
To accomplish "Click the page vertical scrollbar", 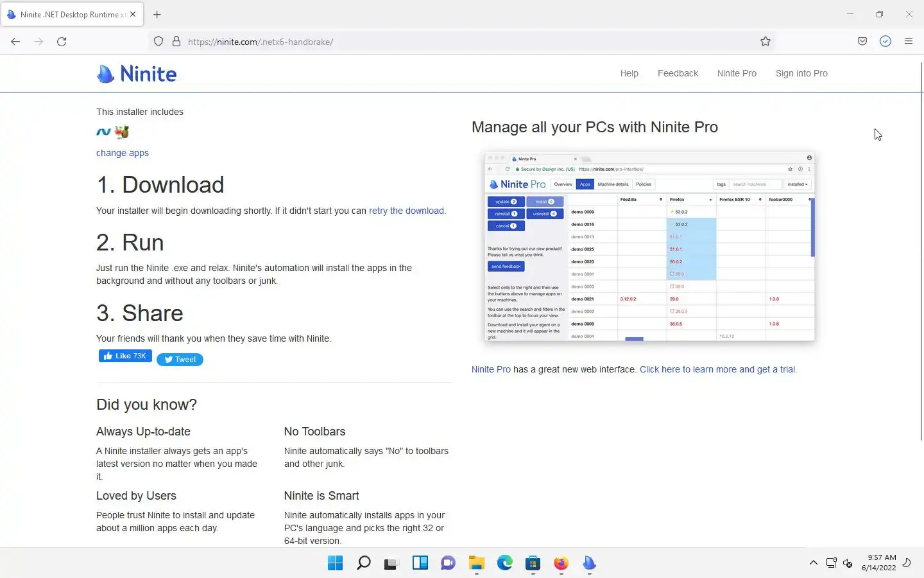I will tap(921, 250).
